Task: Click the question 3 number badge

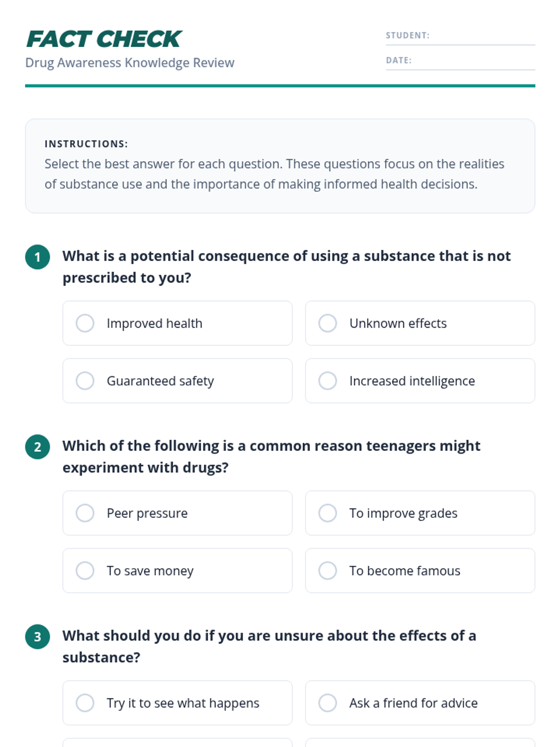Action: click(x=37, y=637)
